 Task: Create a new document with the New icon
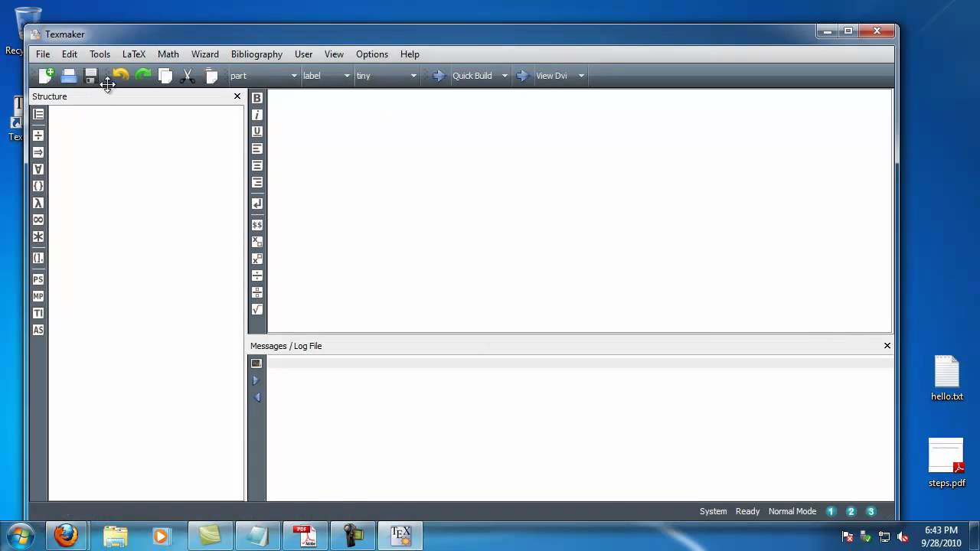coord(46,75)
